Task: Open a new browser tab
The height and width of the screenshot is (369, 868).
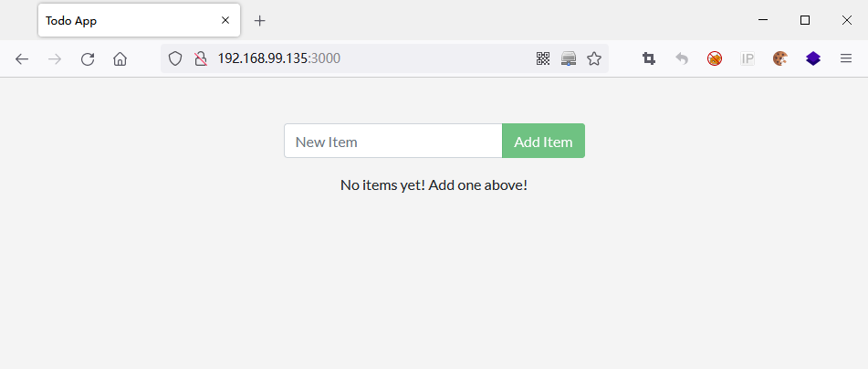Action: coord(260,20)
